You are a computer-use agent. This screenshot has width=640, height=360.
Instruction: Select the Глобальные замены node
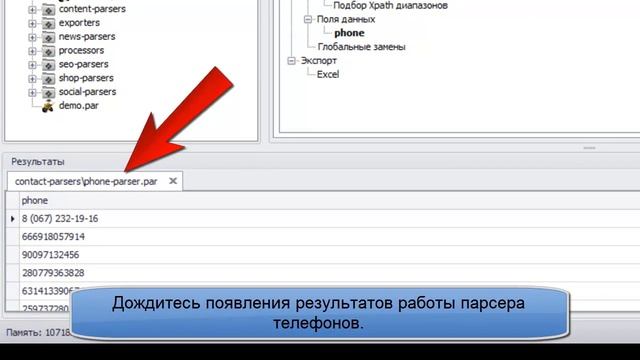[361, 47]
